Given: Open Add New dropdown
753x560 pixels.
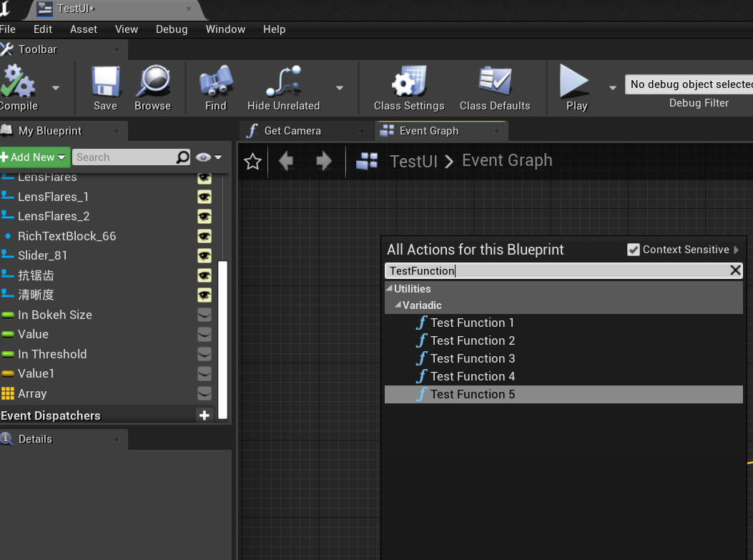Looking at the screenshot, I should tap(34, 157).
